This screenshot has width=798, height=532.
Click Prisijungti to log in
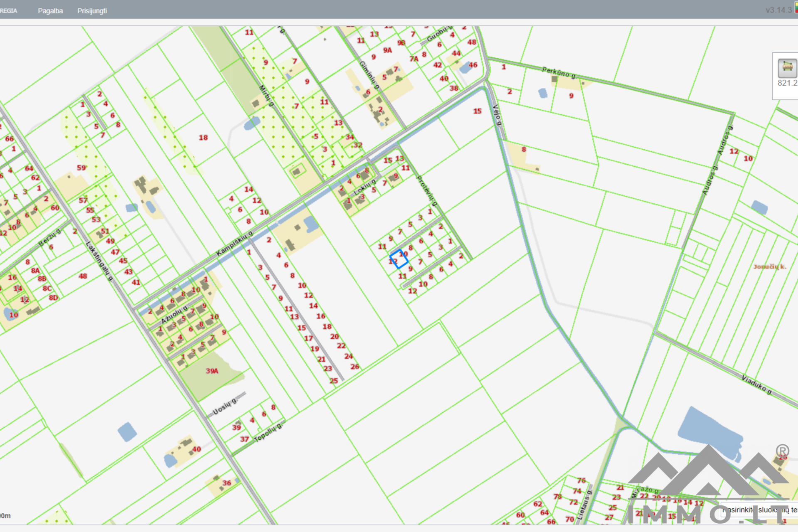[x=92, y=11]
